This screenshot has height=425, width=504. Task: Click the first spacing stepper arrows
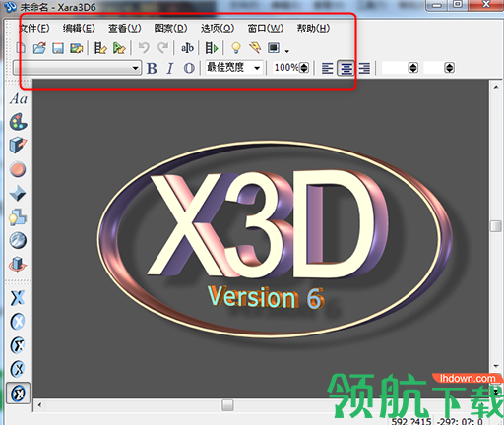coord(413,68)
